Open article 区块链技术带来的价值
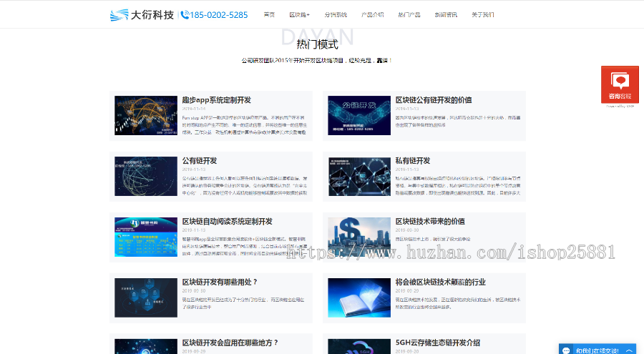 (430, 222)
